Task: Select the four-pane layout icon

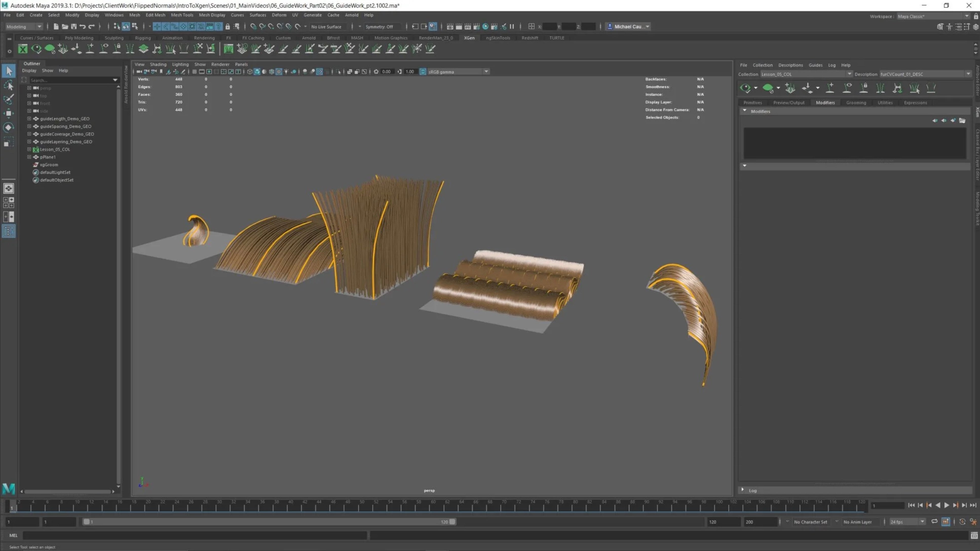Action: click(x=8, y=202)
